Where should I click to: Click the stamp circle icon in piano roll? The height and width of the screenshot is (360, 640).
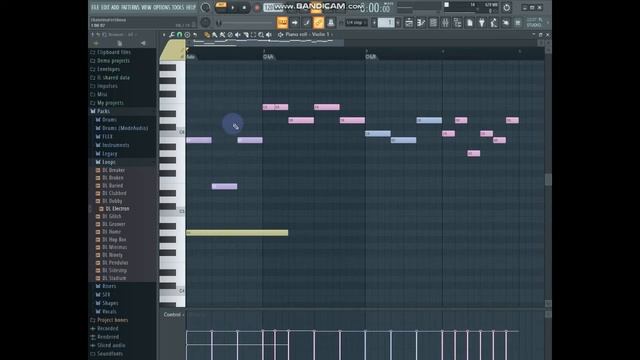coord(187,35)
